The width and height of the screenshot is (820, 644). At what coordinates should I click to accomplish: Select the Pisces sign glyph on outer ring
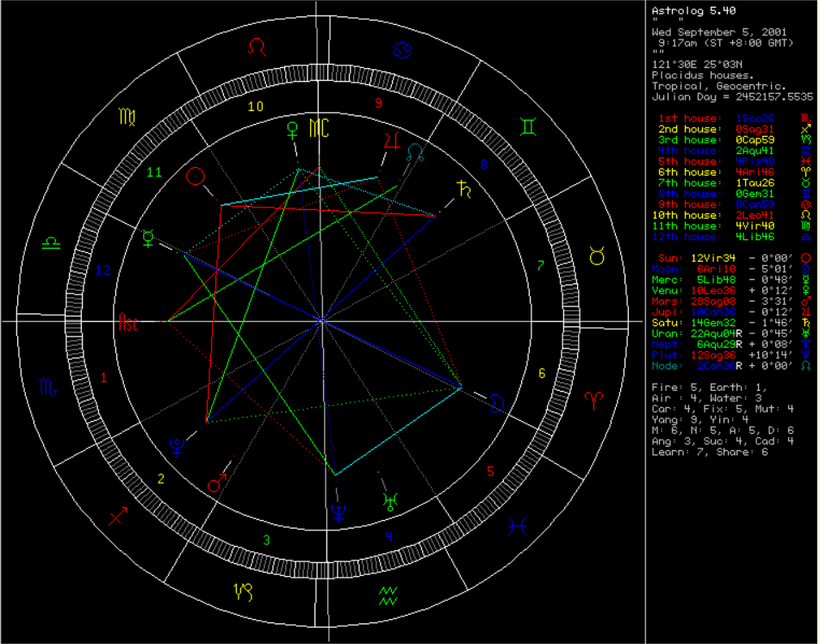(x=517, y=526)
